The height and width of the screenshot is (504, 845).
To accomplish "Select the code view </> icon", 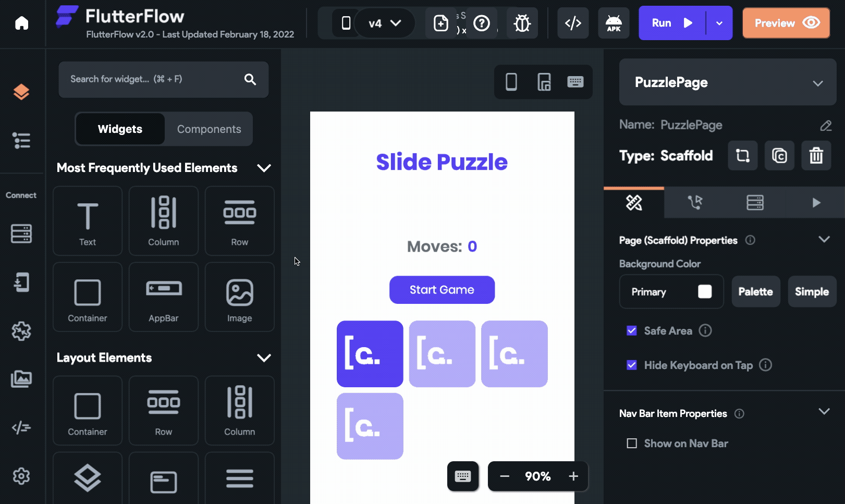I will [573, 23].
